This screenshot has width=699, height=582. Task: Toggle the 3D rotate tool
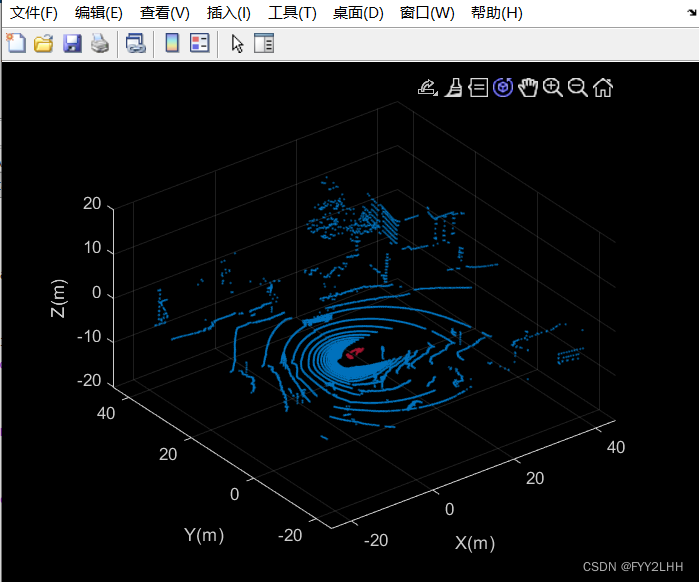pos(503,87)
